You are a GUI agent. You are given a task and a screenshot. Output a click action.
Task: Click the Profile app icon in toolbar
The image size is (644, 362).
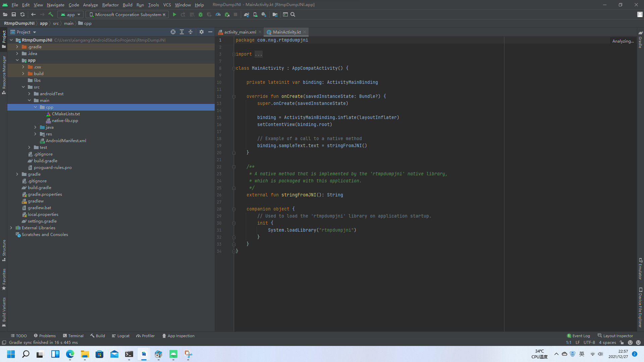(x=218, y=15)
